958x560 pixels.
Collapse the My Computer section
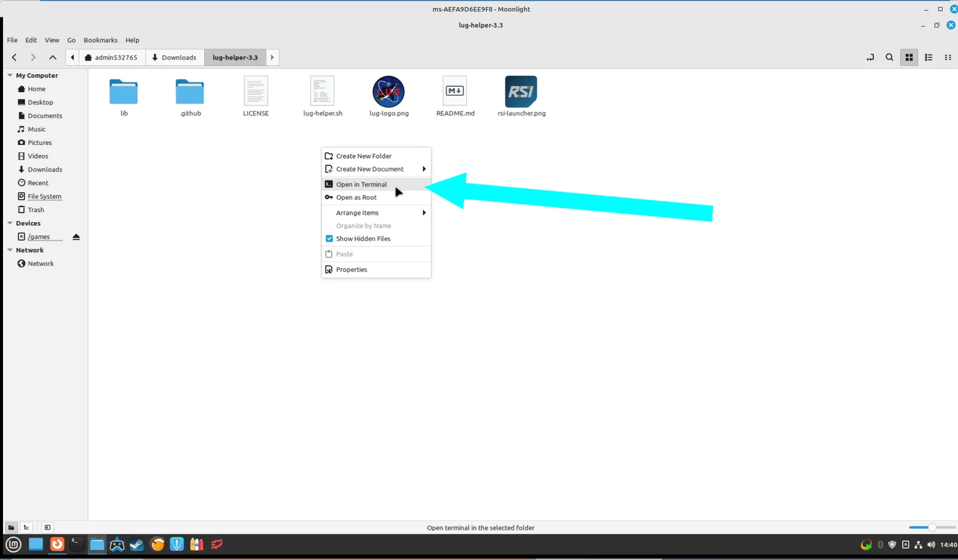point(10,75)
